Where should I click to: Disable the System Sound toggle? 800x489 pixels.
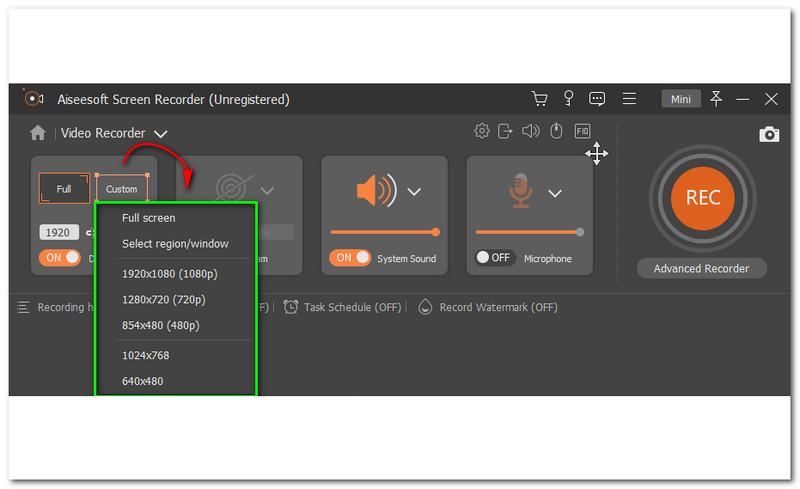pos(350,258)
